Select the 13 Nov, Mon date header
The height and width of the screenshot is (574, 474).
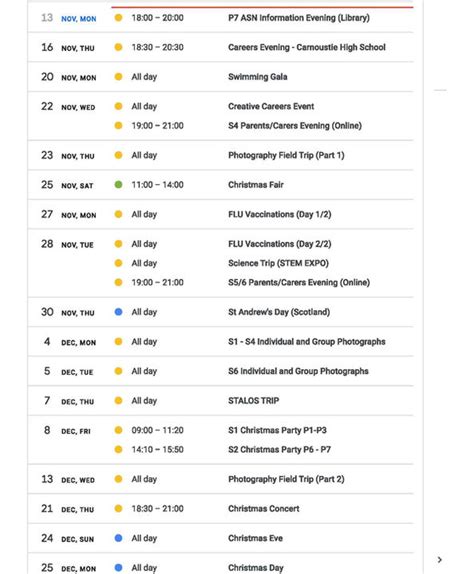coord(69,18)
